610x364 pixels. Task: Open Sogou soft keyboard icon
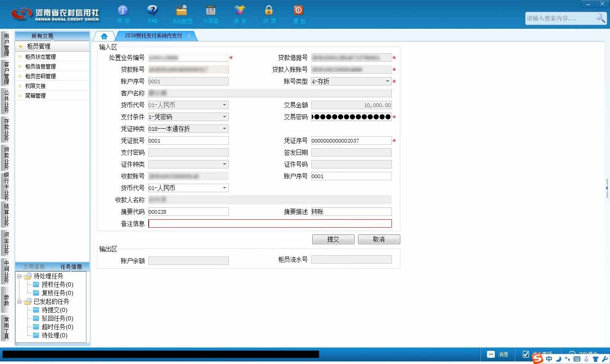(577, 359)
